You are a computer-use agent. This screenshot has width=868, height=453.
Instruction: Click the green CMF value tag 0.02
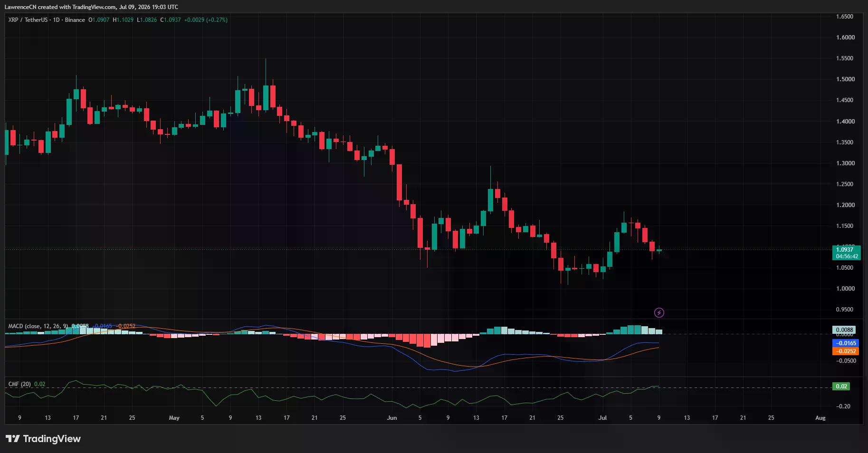(x=841, y=387)
